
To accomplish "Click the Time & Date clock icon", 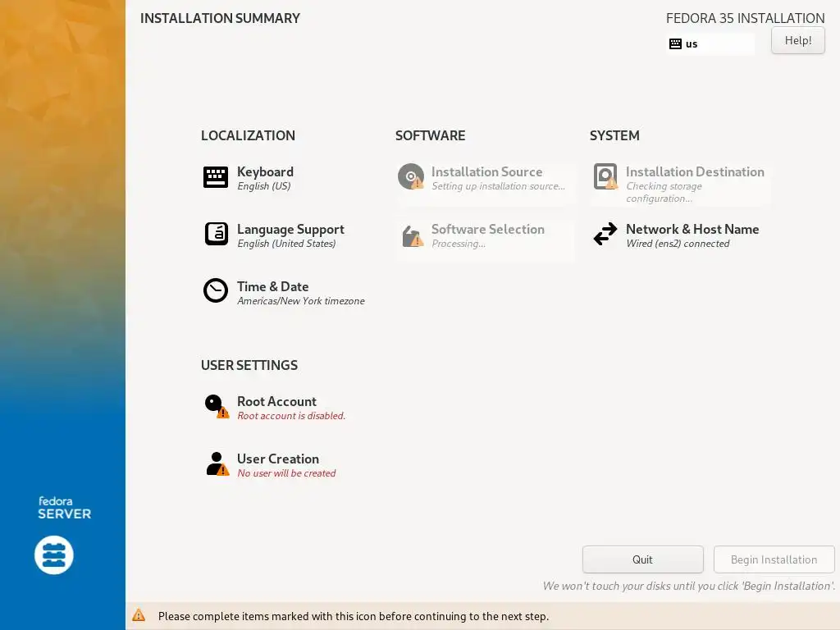I will point(216,291).
